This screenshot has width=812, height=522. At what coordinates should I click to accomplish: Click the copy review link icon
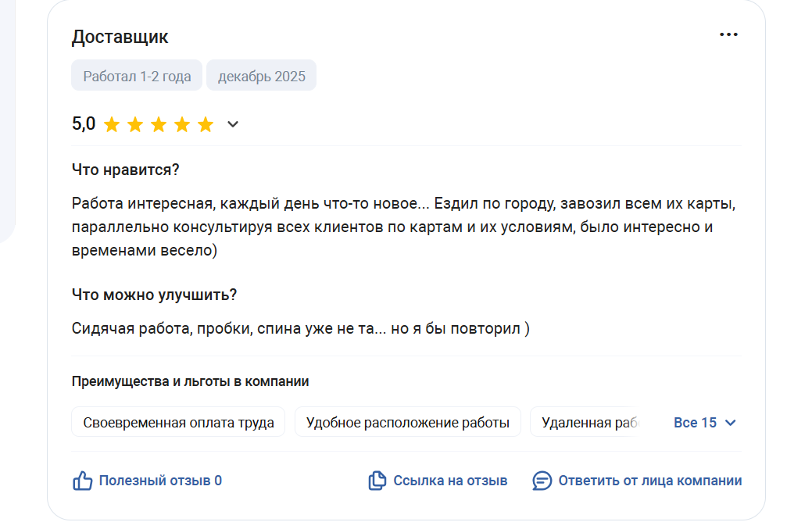click(377, 481)
